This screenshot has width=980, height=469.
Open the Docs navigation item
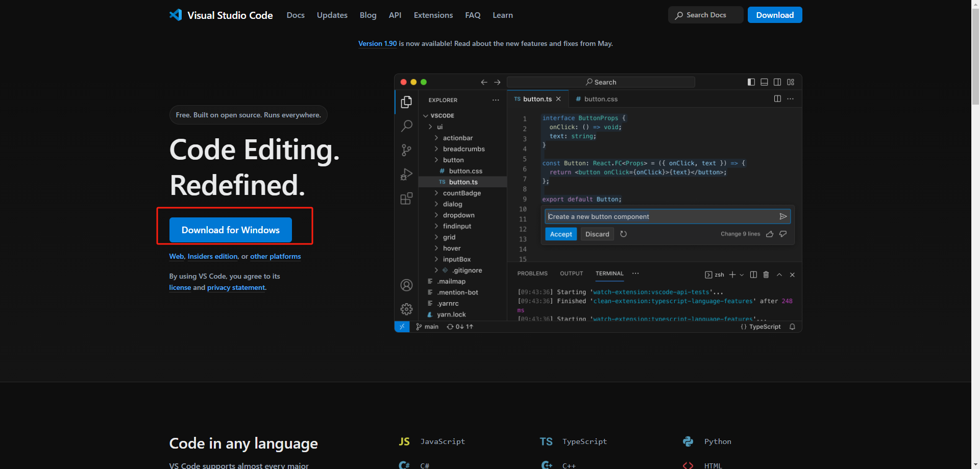tap(296, 15)
